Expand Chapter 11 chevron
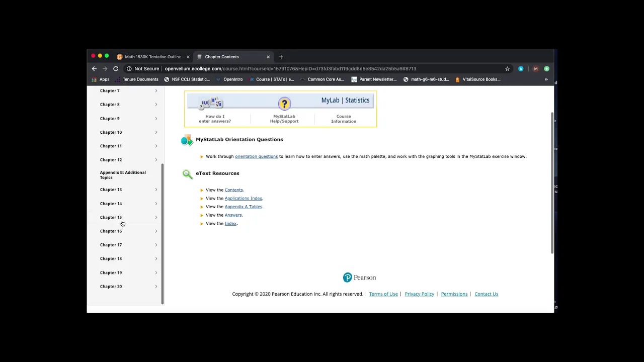The height and width of the screenshot is (362, 644). click(x=156, y=146)
